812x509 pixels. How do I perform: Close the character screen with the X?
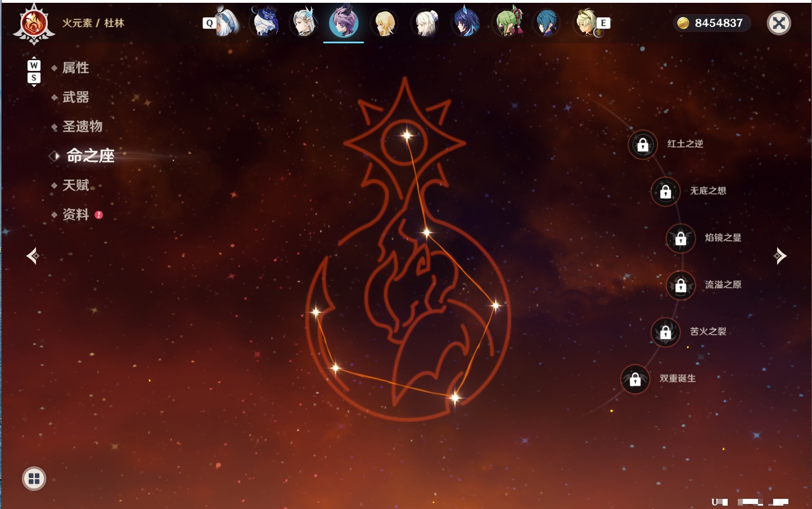779,23
